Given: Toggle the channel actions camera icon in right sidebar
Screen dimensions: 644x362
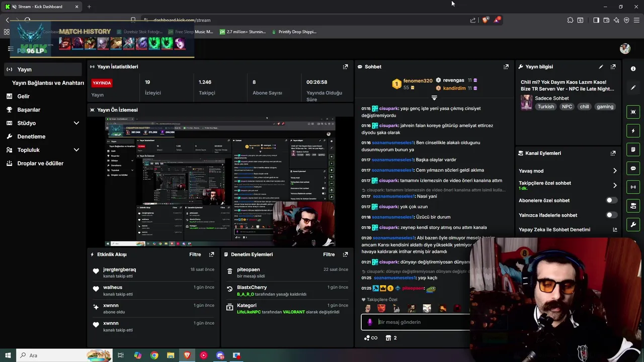Looking at the screenshot, I should [x=633, y=206].
